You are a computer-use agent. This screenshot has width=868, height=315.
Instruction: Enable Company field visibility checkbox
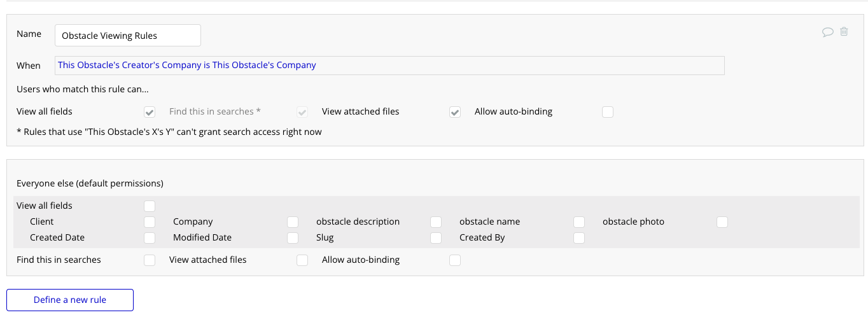click(x=293, y=222)
